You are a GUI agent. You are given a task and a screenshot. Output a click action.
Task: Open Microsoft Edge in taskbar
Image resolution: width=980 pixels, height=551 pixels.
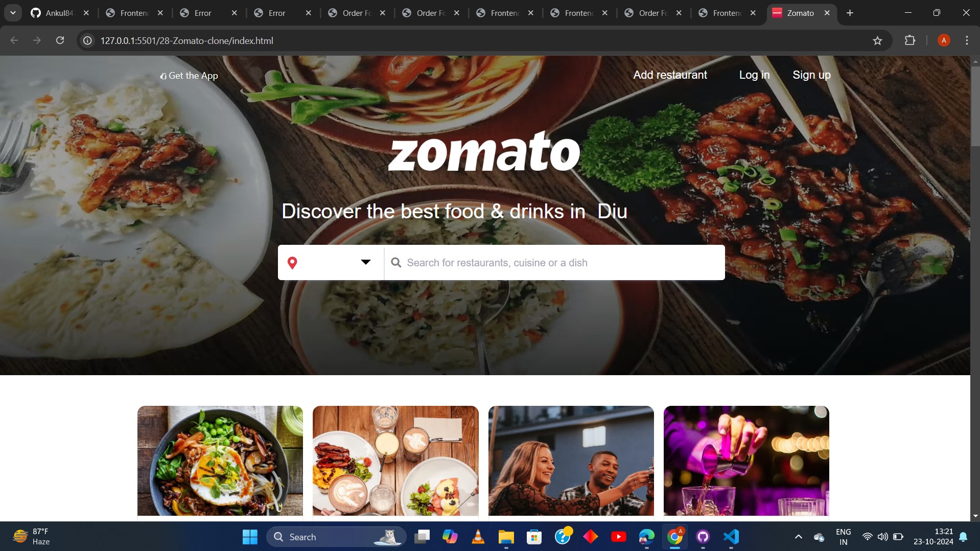tap(646, 537)
